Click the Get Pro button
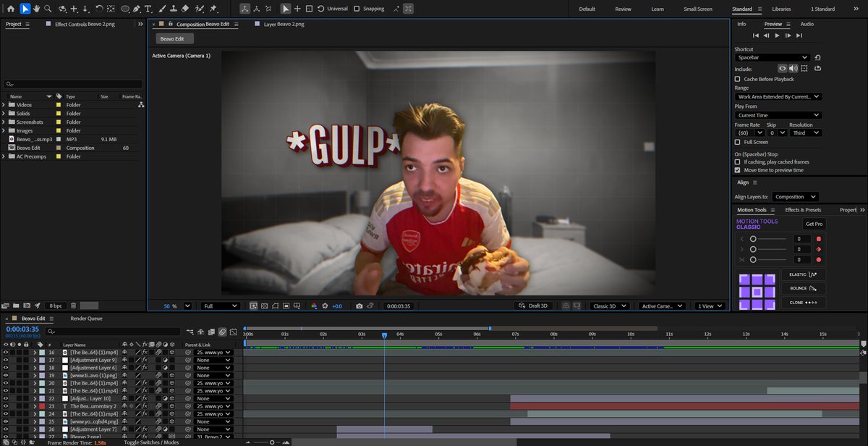This screenshot has height=446, width=868. (814, 224)
